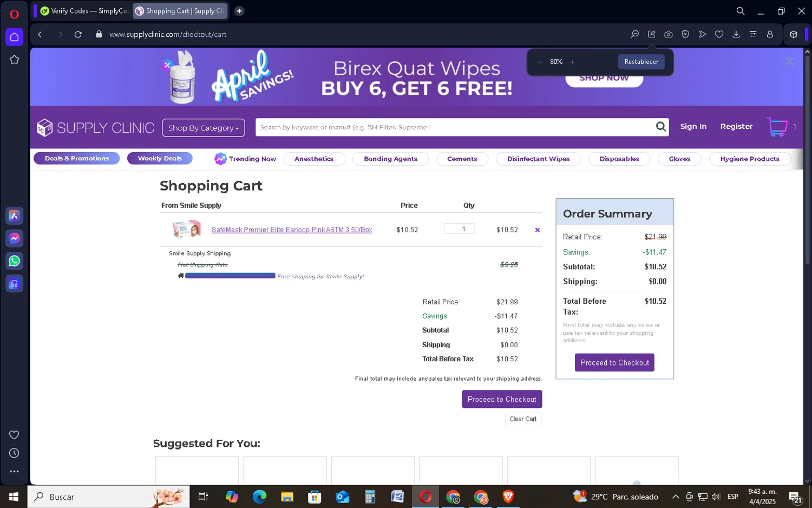Open the Opera menu logo
Image resolution: width=812 pixels, height=508 pixels.
click(x=14, y=14)
